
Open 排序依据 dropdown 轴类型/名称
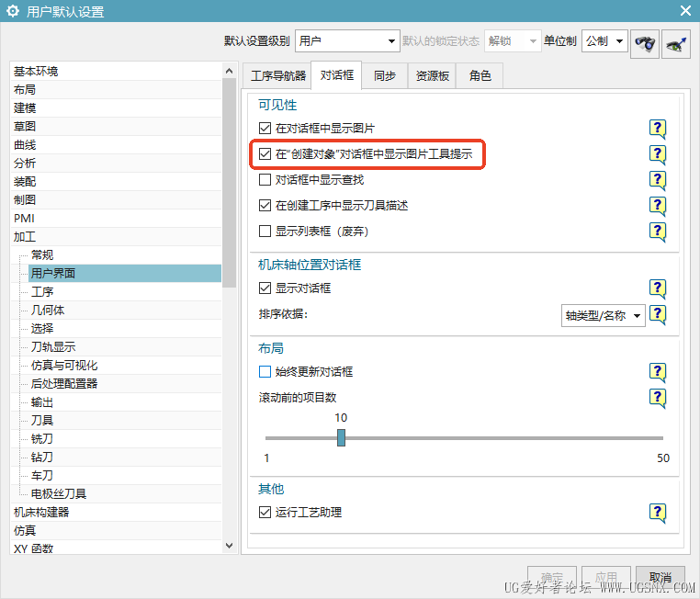603,316
